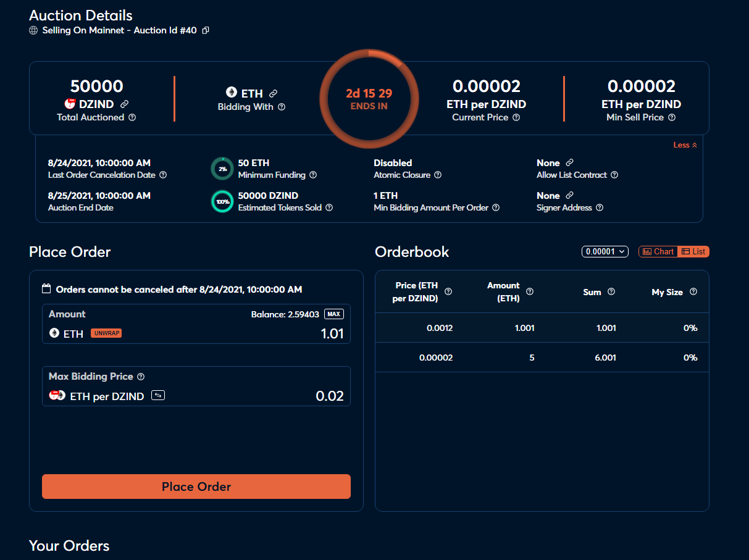Open the DZIND token link icon
The height and width of the screenshot is (560, 749).
pyautogui.click(x=124, y=104)
